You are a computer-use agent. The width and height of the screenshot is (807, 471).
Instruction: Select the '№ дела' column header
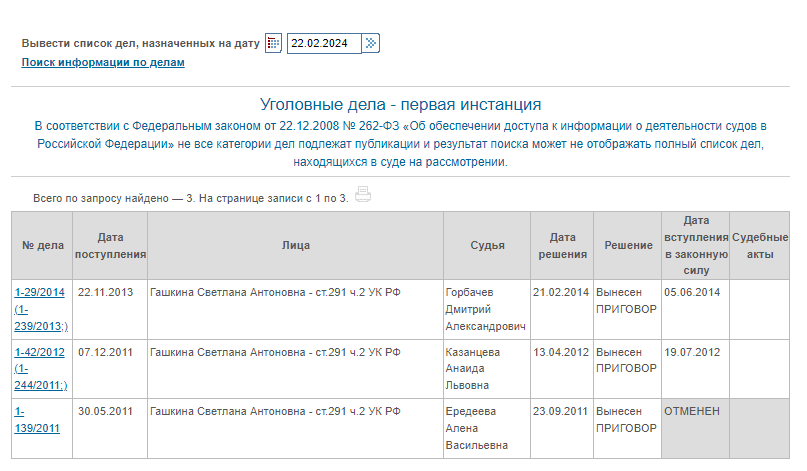pos(43,246)
